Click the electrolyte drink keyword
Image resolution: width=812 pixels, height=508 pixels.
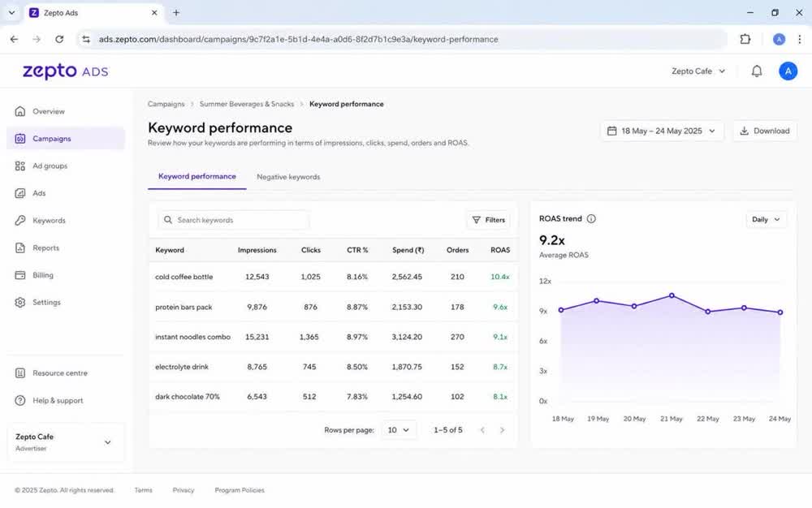pos(182,367)
